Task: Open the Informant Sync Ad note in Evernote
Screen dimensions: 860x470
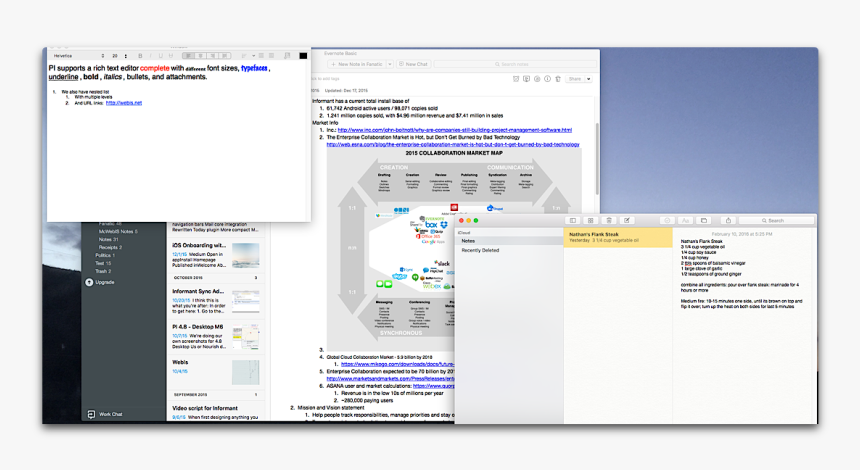Action: (216, 301)
